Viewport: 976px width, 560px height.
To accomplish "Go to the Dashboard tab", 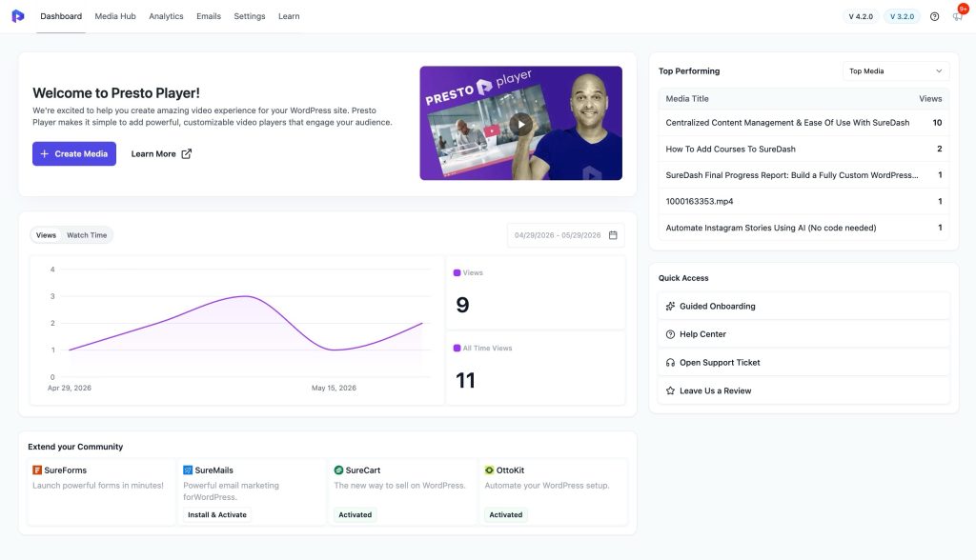I will (61, 16).
